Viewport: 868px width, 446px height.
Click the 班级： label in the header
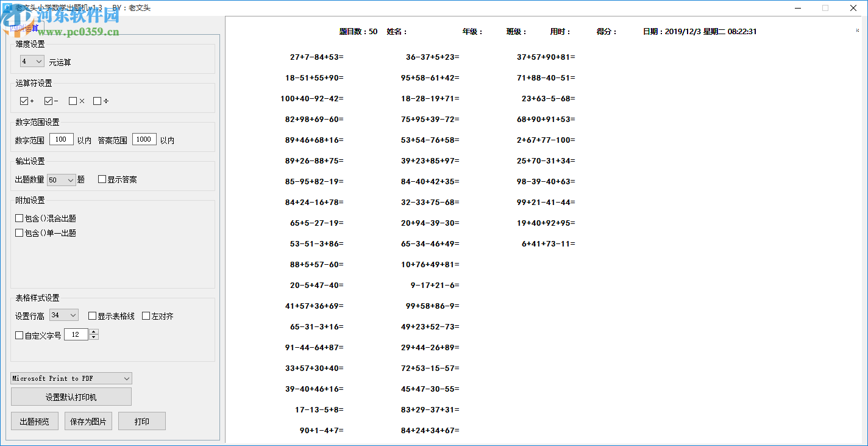pos(516,32)
